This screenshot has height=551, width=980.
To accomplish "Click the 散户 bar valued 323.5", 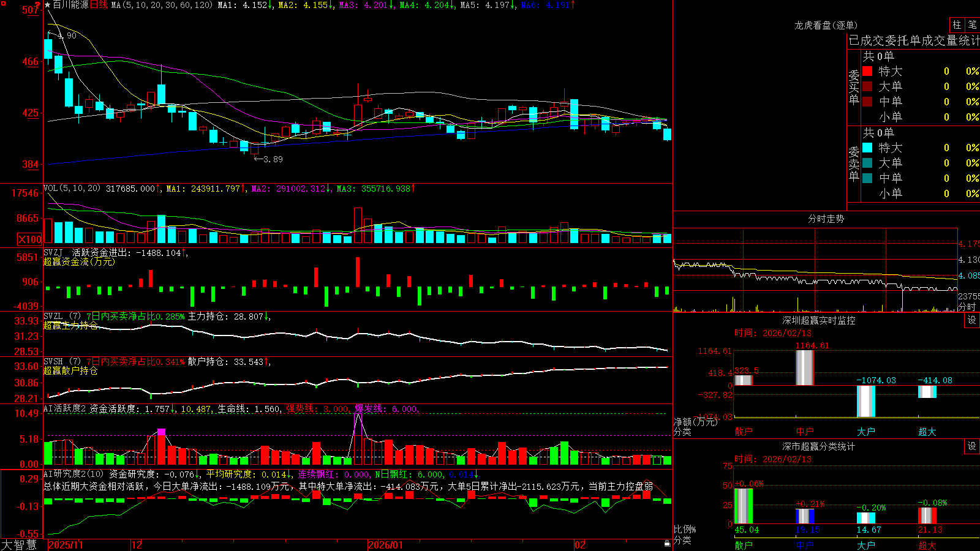I will coord(744,380).
